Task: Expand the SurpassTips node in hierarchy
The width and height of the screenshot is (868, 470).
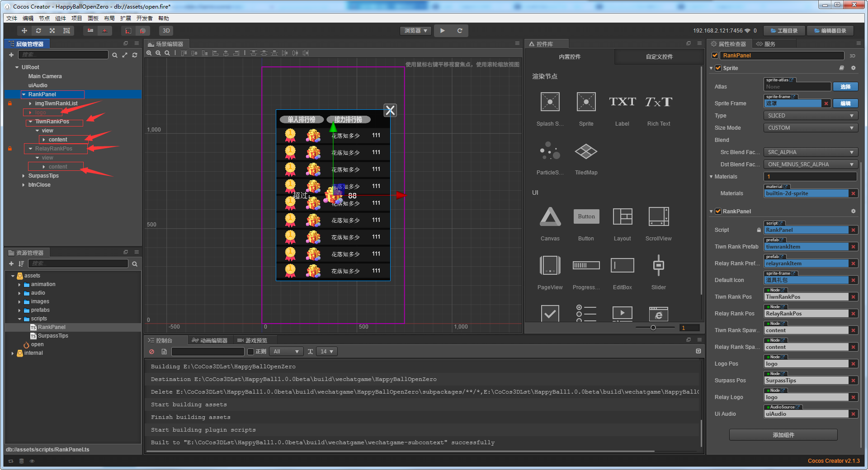Action: pos(24,176)
